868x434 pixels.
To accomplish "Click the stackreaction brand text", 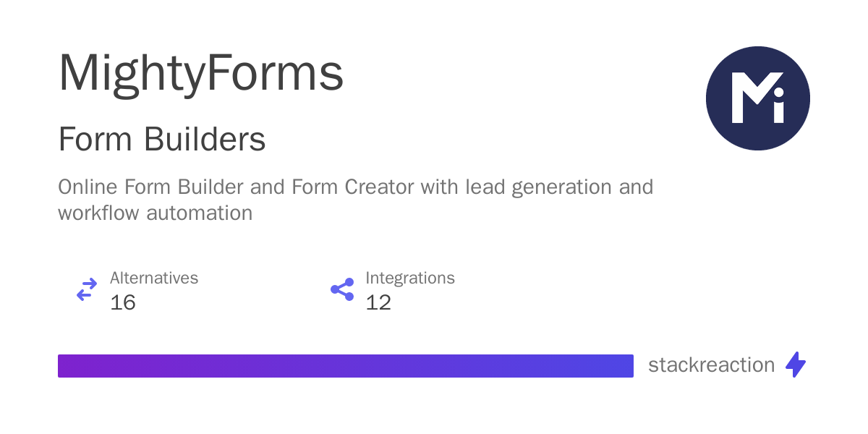I will coord(711,365).
